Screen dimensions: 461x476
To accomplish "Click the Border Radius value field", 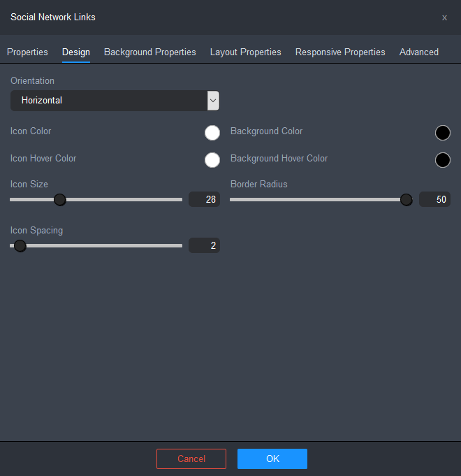I will point(434,200).
